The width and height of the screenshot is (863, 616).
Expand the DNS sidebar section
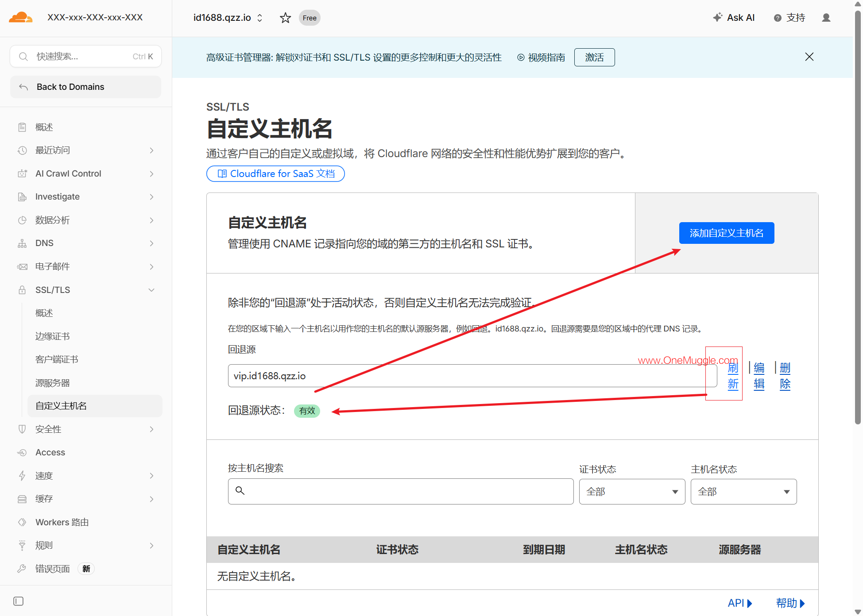[x=151, y=243]
